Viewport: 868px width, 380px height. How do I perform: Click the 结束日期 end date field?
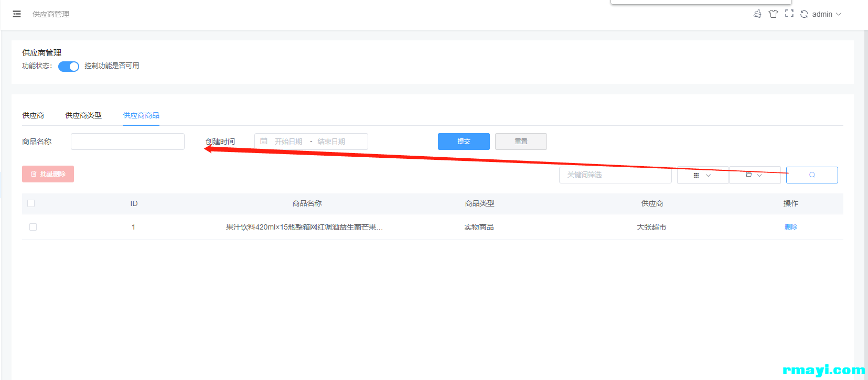point(331,142)
